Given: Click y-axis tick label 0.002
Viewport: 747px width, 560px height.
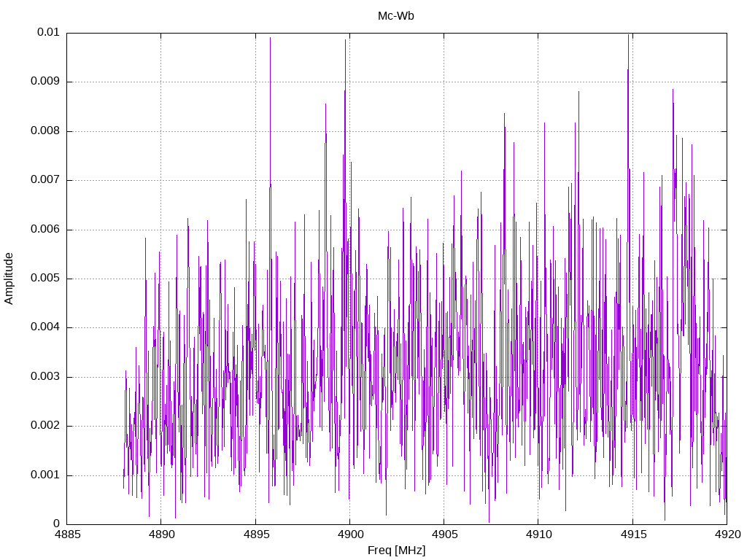Looking at the screenshot, I should click(45, 426).
